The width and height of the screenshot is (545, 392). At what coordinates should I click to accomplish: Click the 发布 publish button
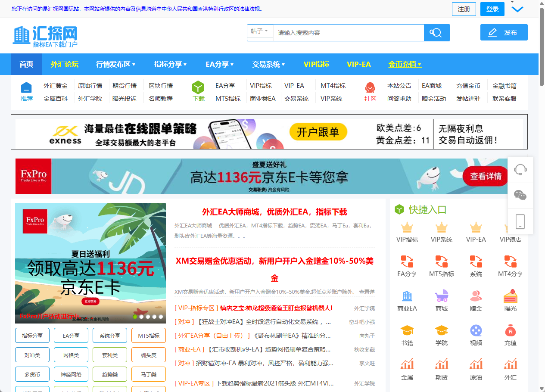504,32
